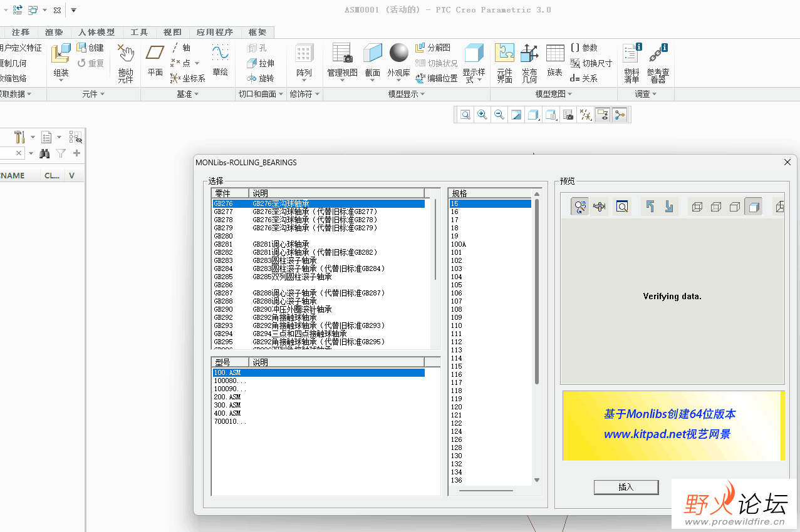800x532 pixels.
Task: Toggle the annotation display icon in graphics toolbar
Action: [603, 115]
